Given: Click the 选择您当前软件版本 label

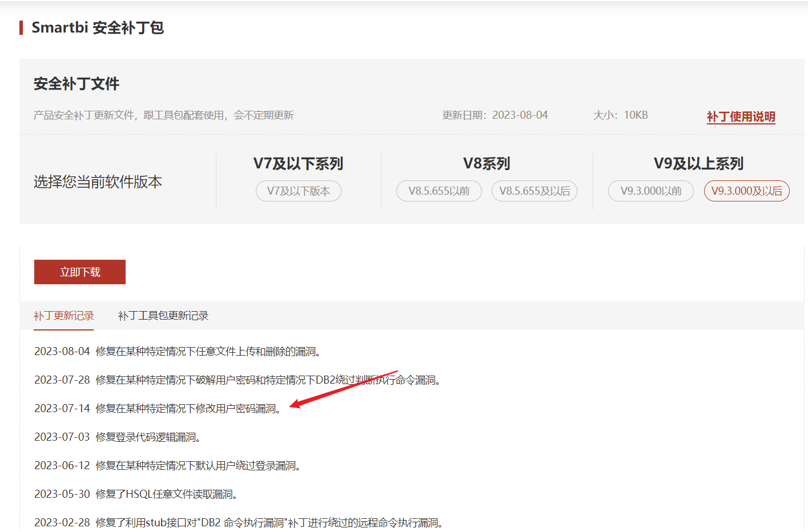Looking at the screenshot, I should point(98,182).
